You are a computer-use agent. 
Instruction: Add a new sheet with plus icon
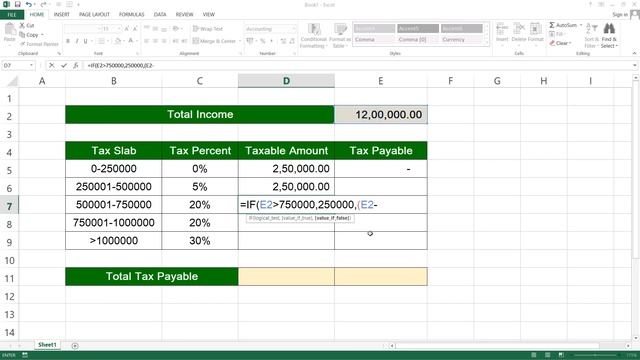tap(75, 346)
